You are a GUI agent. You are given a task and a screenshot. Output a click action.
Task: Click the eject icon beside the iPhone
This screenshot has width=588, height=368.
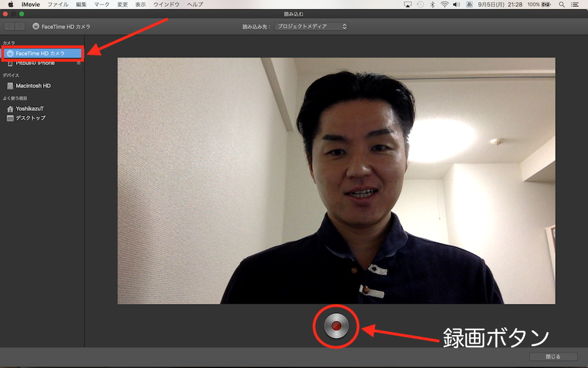point(79,63)
